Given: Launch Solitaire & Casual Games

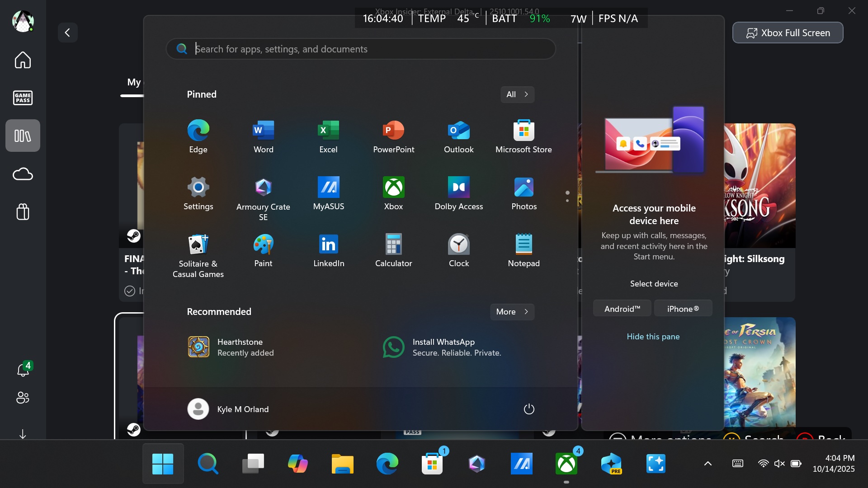Looking at the screenshot, I should coord(198,255).
